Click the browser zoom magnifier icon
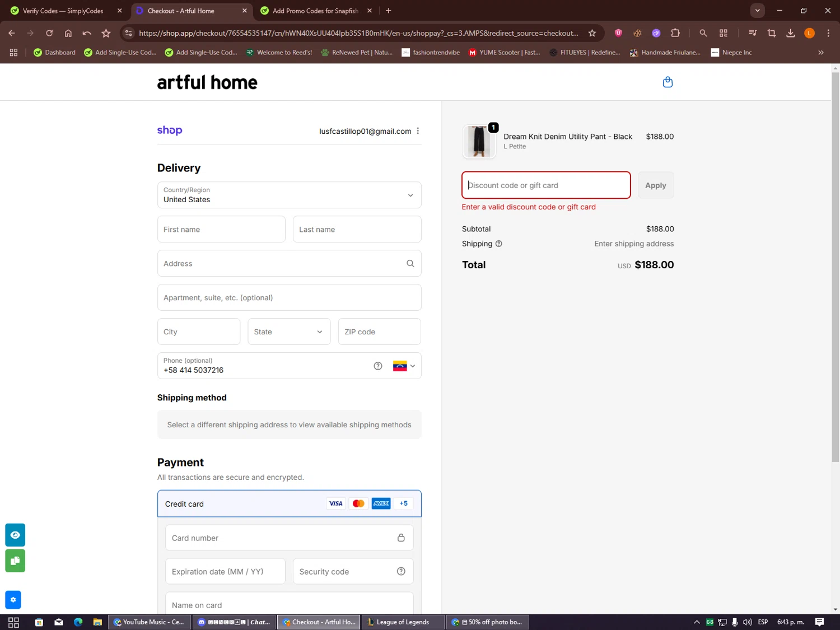 [x=703, y=33]
